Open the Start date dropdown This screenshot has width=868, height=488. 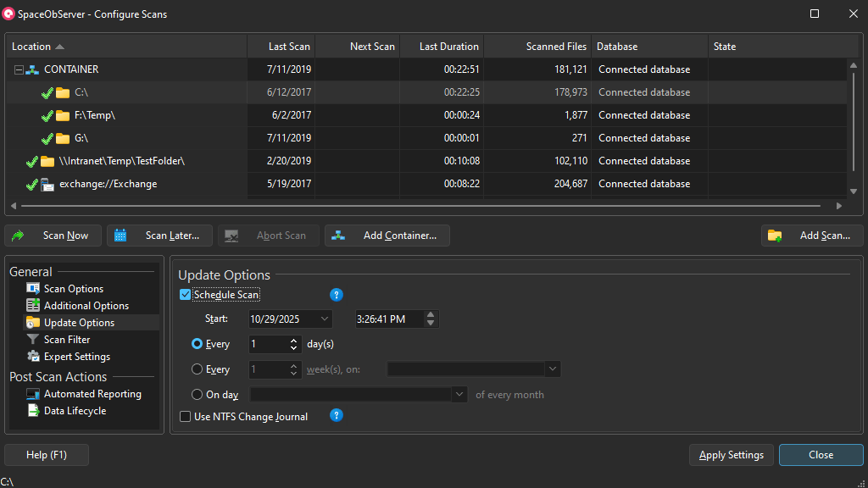tap(325, 319)
